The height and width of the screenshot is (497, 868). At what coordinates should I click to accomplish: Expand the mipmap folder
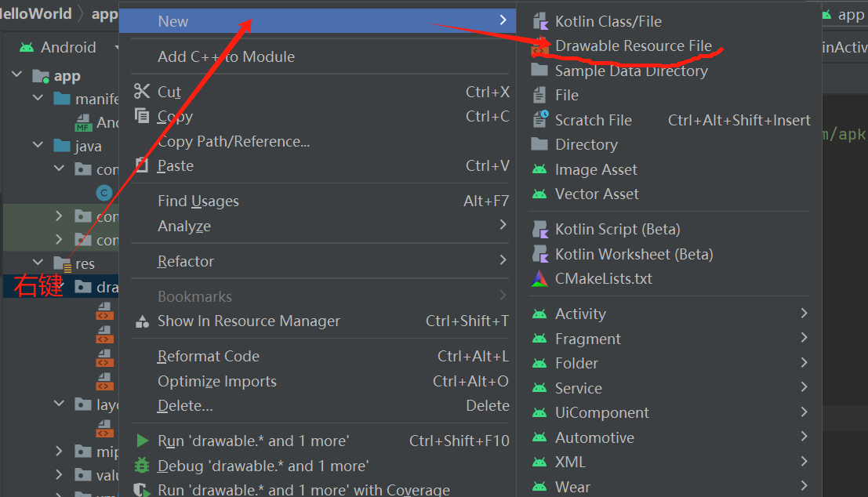point(60,451)
